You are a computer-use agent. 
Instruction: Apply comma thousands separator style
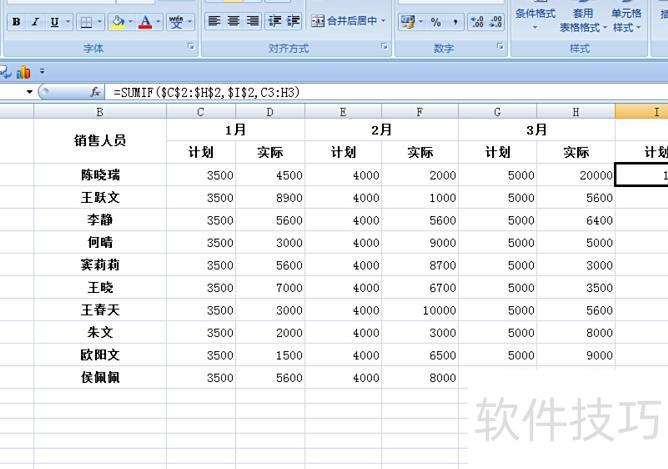point(455,22)
